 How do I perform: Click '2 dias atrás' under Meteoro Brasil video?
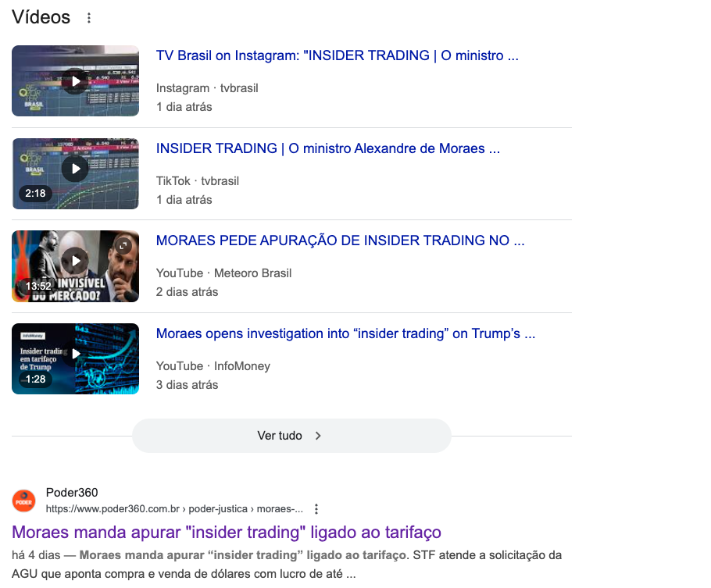[x=187, y=292]
